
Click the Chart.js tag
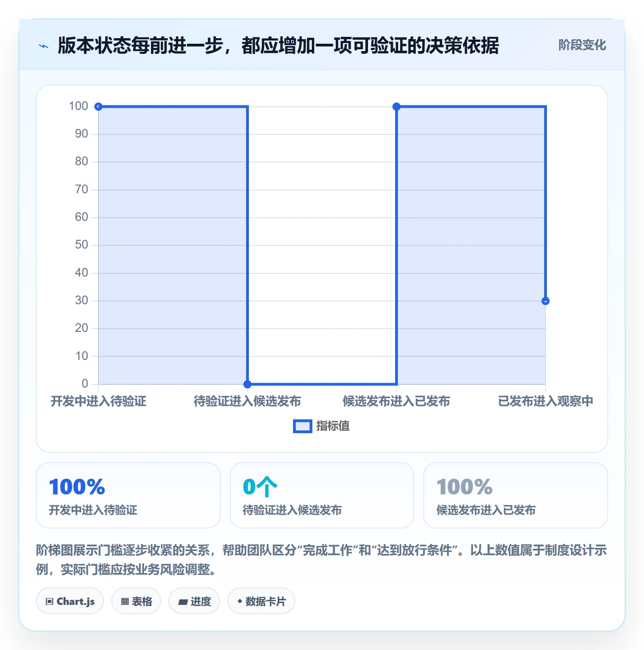pyautogui.click(x=70, y=601)
